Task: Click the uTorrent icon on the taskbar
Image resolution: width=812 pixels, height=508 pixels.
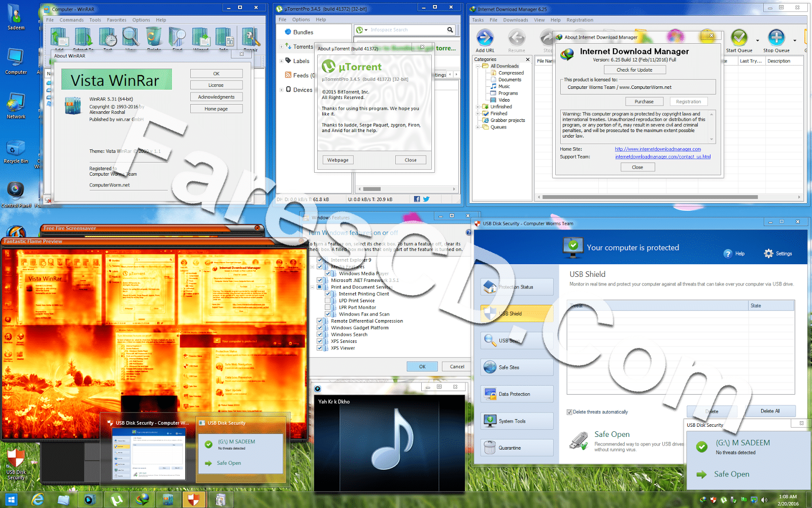Action: tap(116, 500)
